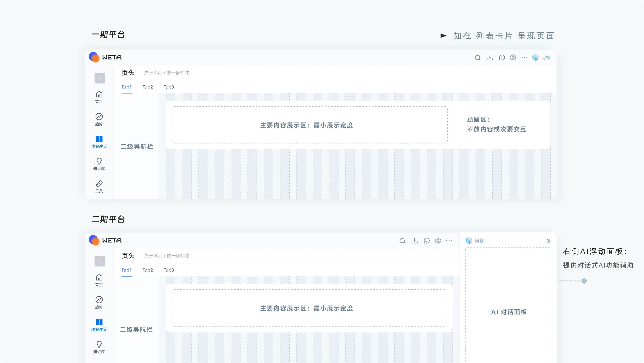Screen dimensions: 644x363
Task: Collapse the AI panel with double chevron
Action: [548, 241]
